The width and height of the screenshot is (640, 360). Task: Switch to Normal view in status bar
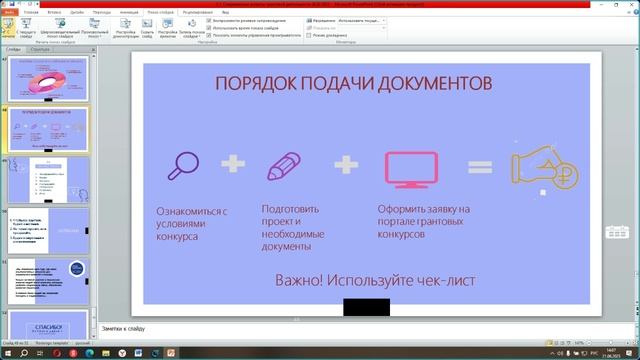click(x=549, y=343)
